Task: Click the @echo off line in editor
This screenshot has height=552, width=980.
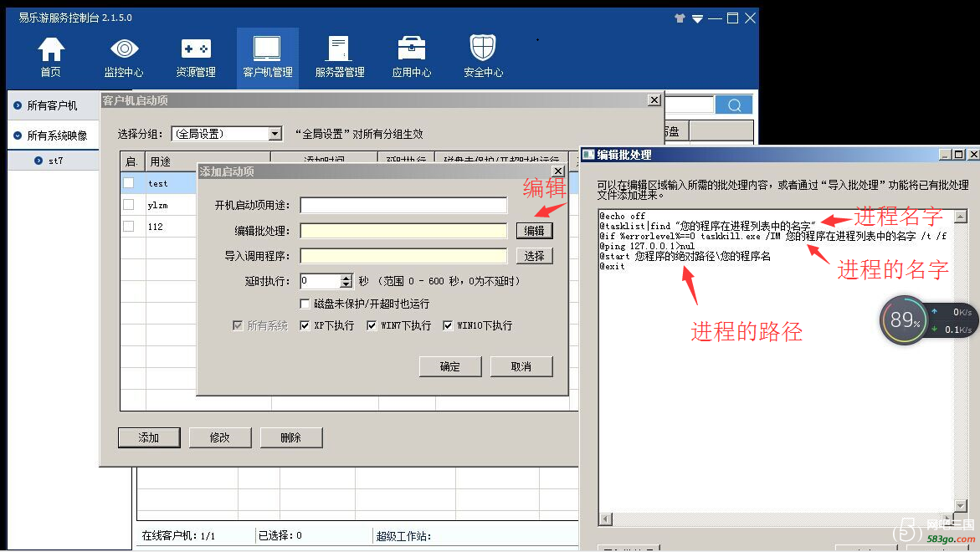Action: (623, 216)
